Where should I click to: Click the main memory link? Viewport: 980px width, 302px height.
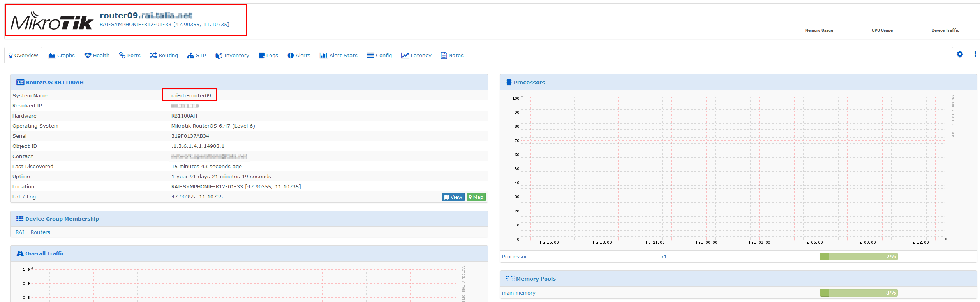click(x=518, y=293)
